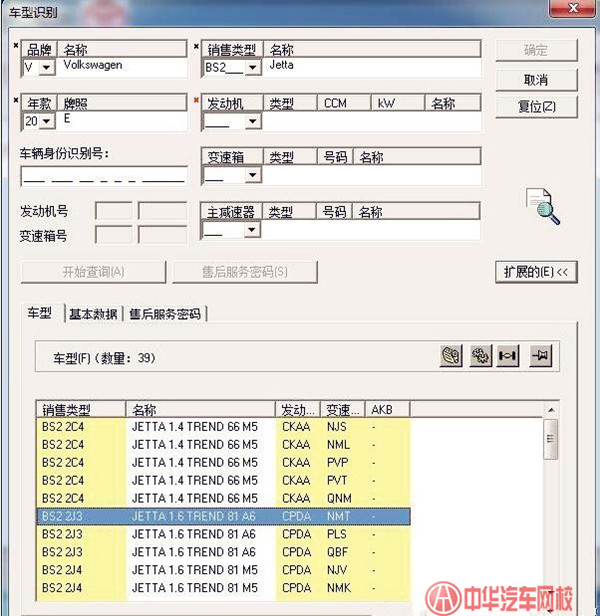Sort by the AKB column header
Viewport: 600px width, 616px height.
pos(388,410)
